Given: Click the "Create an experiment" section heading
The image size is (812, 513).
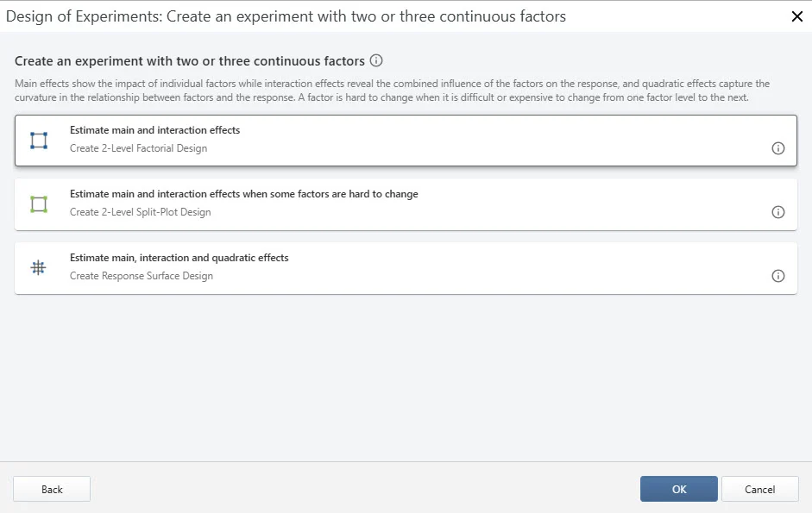Looking at the screenshot, I should point(190,61).
